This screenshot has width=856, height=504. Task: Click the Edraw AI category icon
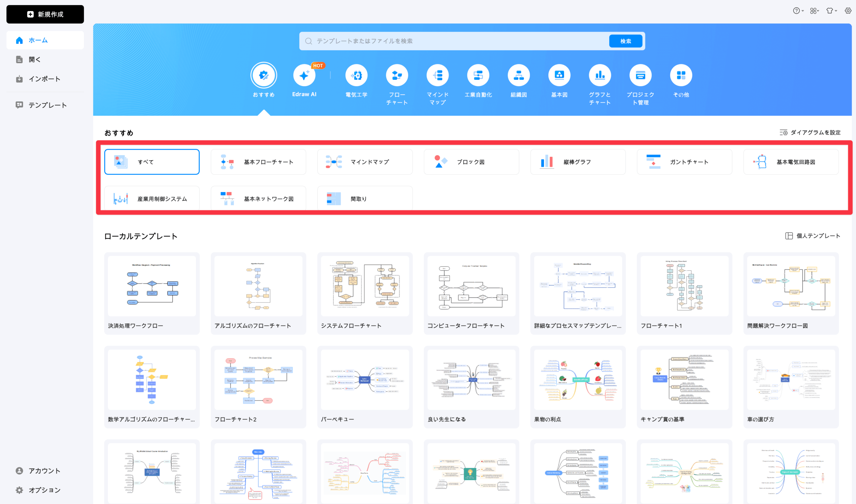click(304, 76)
